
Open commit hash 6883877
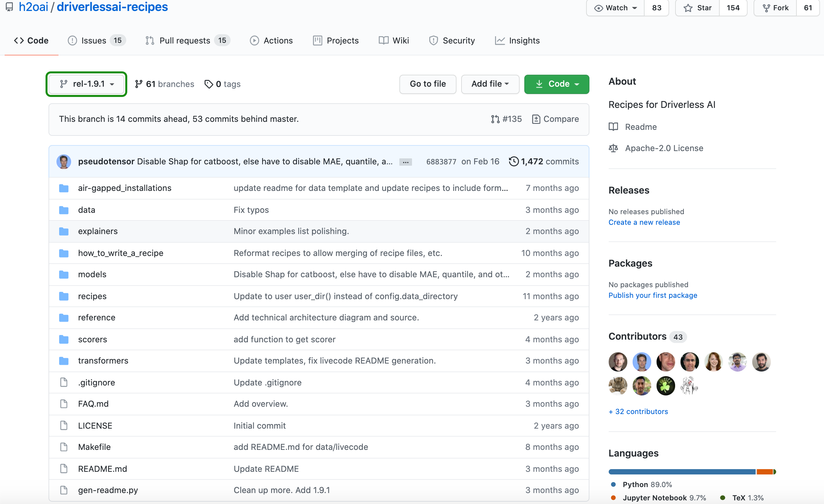tap(441, 162)
